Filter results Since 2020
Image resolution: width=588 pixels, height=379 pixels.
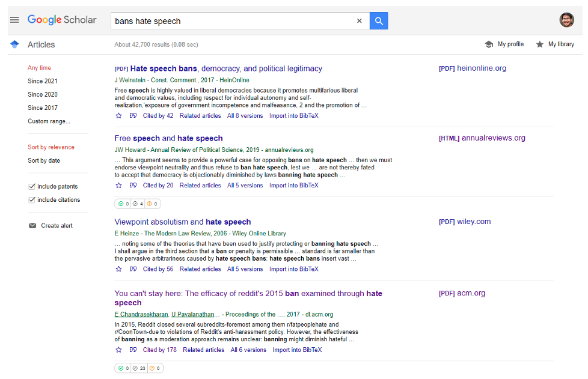[x=43, y=94]
